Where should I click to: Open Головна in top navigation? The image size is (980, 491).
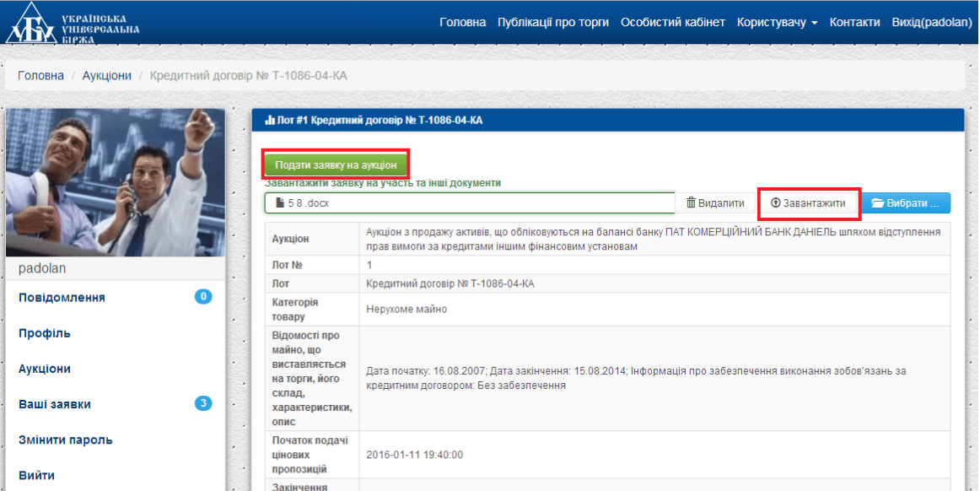click(462, 23)
